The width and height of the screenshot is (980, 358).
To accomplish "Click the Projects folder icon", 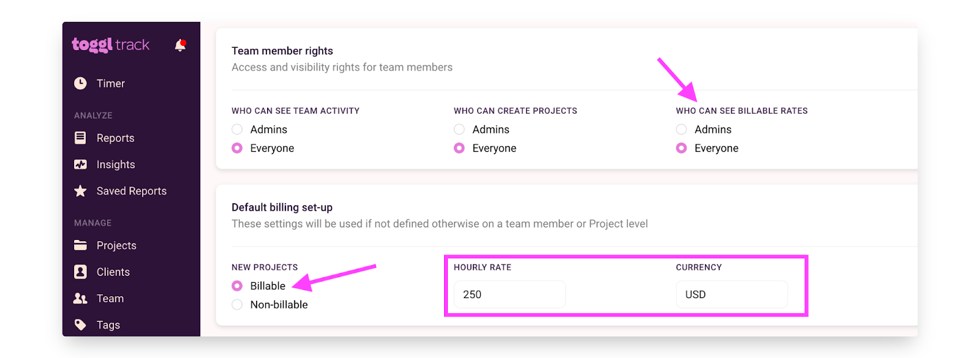I will tap(80, 245).
